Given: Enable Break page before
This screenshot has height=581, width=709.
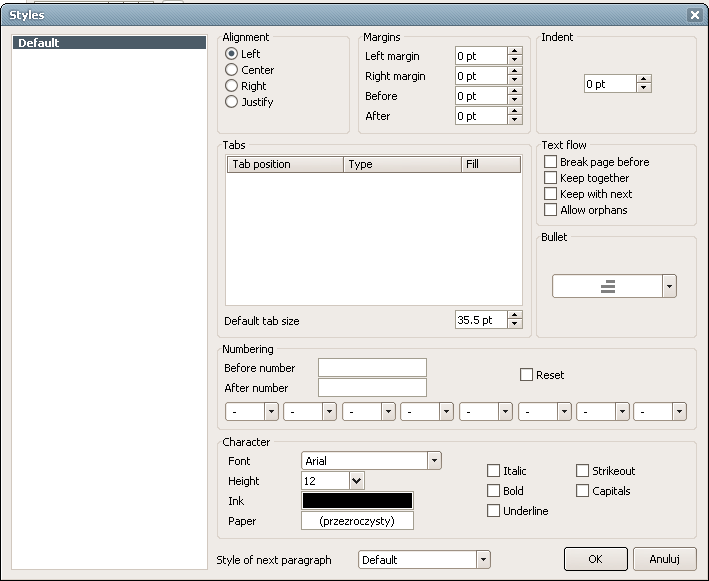Looking at the screenshot, I should [x=550, y=162].
